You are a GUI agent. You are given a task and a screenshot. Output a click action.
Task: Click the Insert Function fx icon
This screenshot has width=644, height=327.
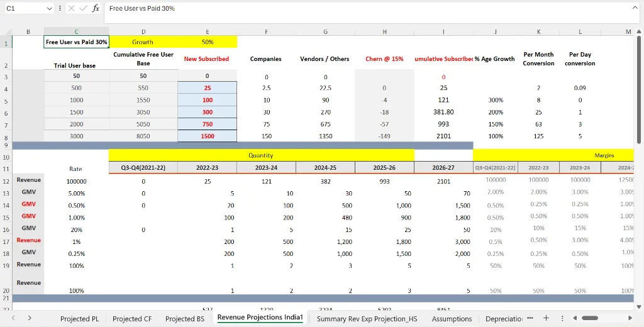[x=96, y=9]
